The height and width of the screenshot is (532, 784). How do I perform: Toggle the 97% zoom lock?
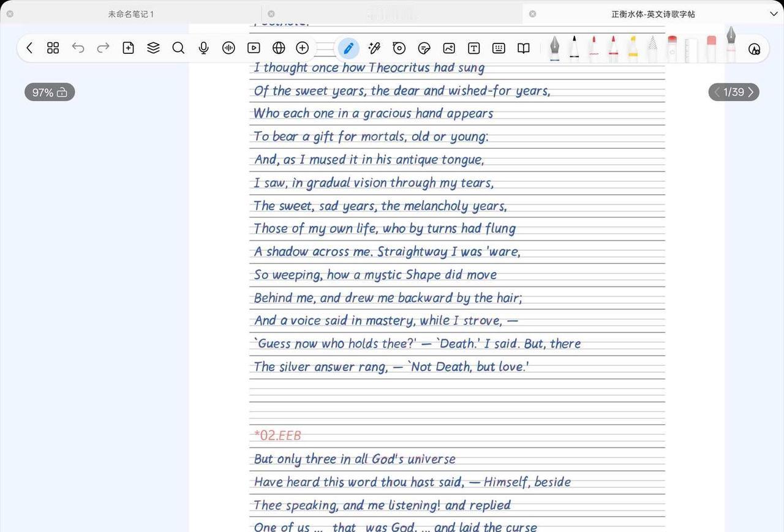(x=50, y=92)
